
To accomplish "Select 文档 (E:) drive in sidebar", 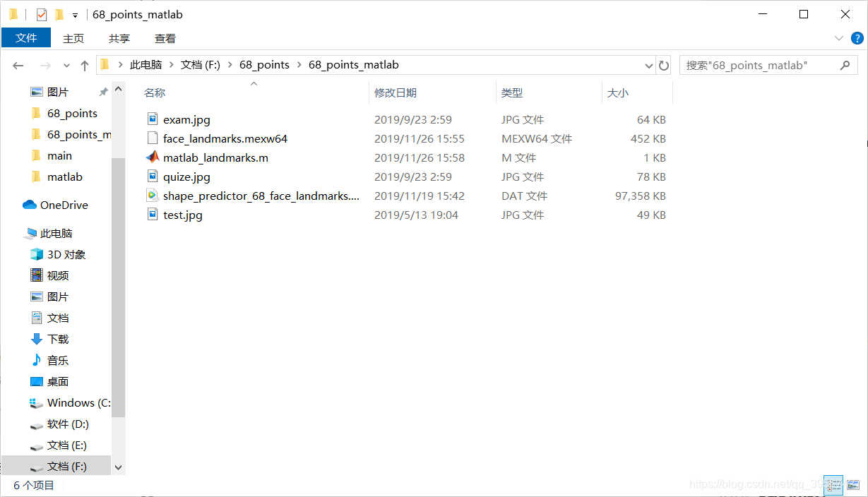I will click(67, 445).
